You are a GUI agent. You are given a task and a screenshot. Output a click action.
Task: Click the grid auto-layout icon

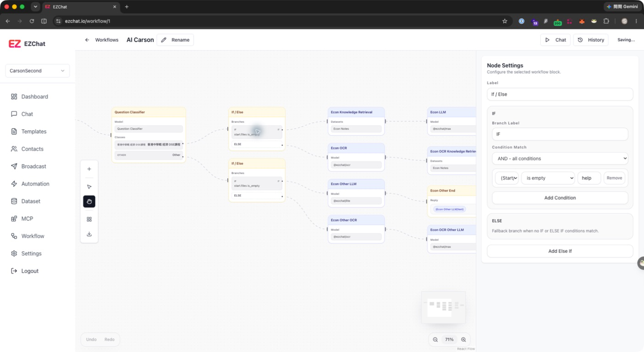(89, 219)
